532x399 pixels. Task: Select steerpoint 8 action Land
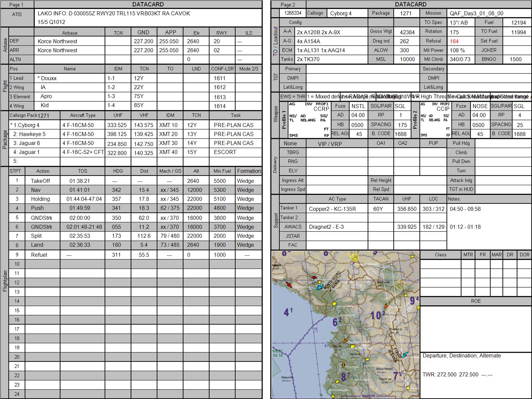pyautogui.click(x=37, y=245)
